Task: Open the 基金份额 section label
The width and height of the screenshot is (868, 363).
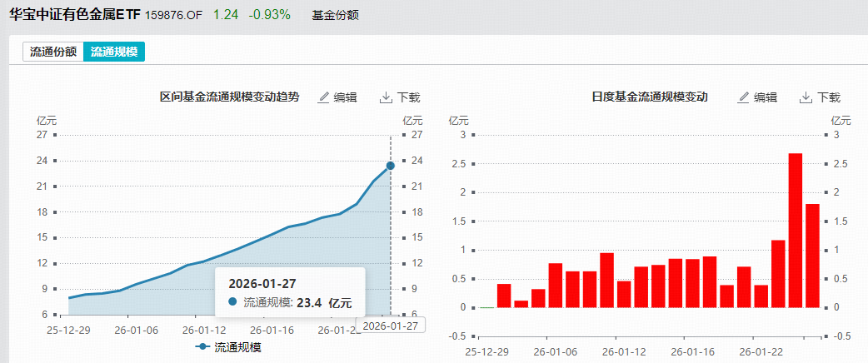Action: 334,16
